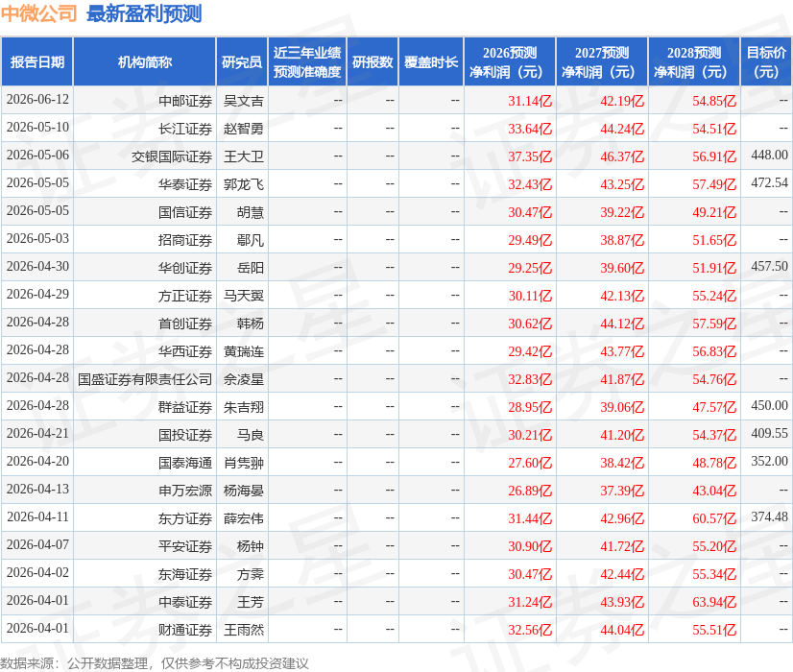Click the 60.57亿 profit value
The image size is (793, 672).
point(714,518)
